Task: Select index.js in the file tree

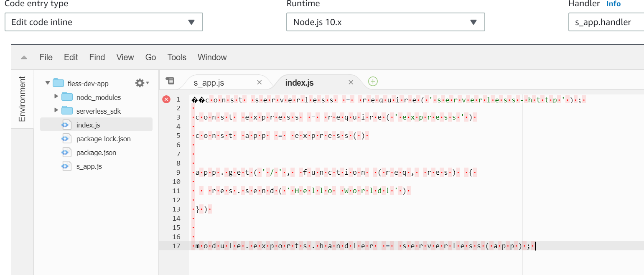Action: pos(96,125)
